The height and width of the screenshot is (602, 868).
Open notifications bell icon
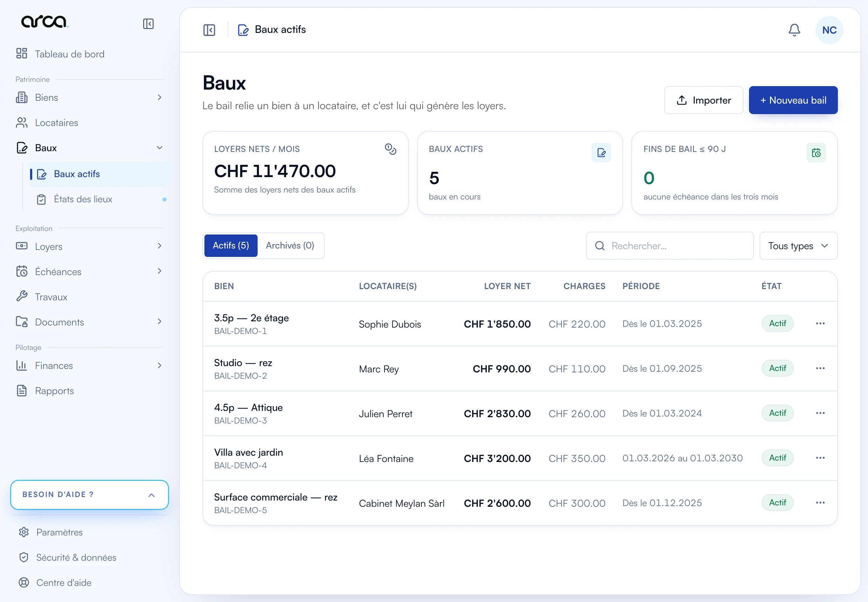pos(794,30)
